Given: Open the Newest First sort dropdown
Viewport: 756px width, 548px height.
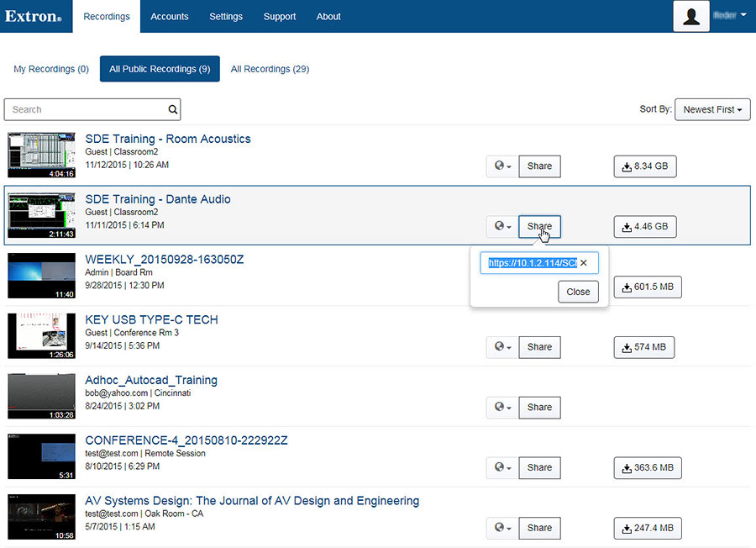Looking at the screenshot, I should 712,109.
